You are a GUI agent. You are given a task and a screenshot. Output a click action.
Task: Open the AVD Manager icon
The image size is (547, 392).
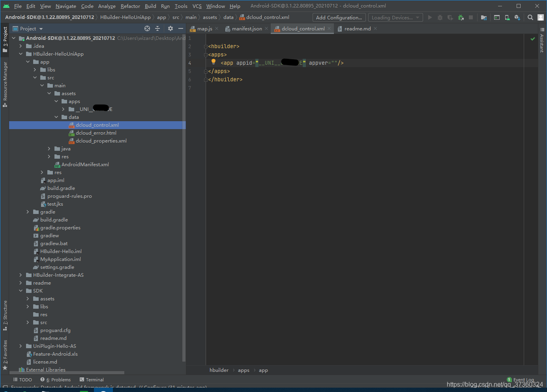(507, 17)
